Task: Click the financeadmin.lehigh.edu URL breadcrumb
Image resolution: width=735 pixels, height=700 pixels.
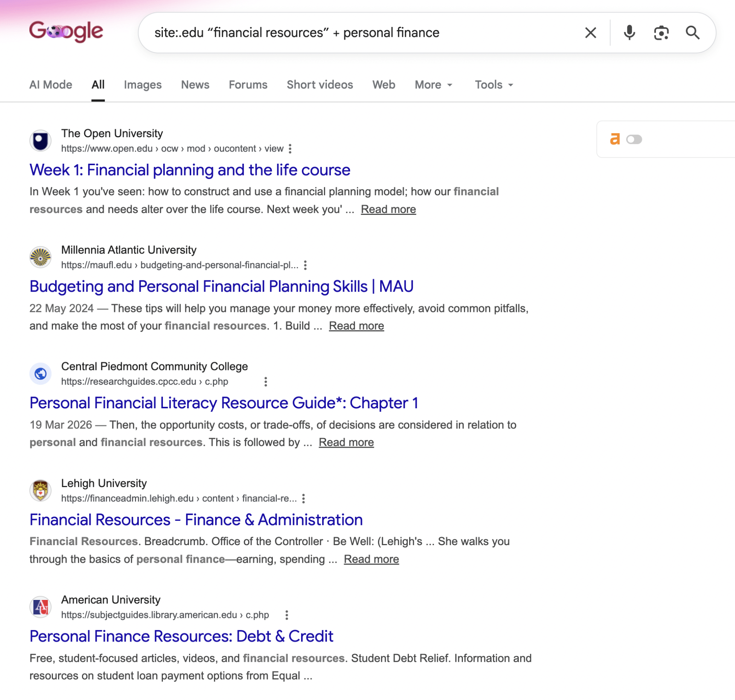Action: pos(179,498)
